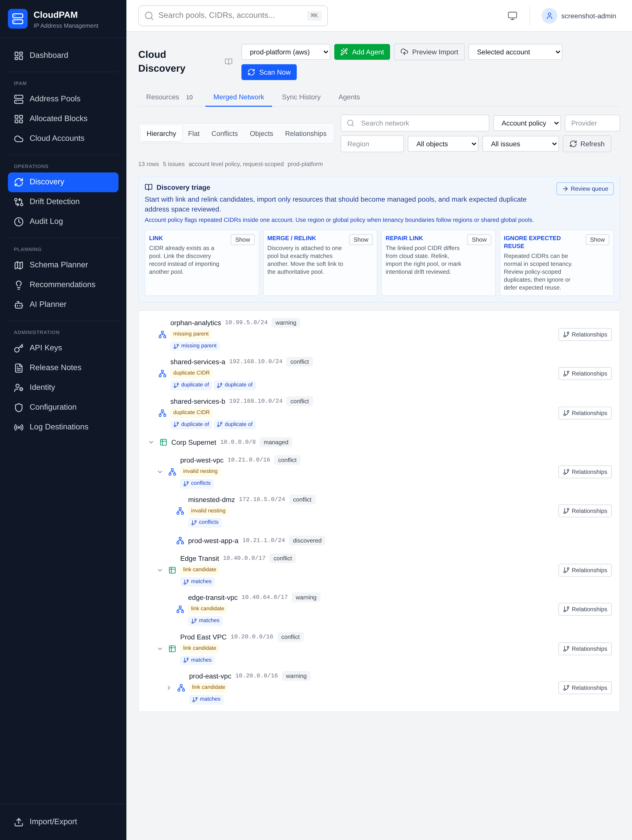Viewport: 632px width, 840px height.
Task: Switch to the Agents tab
Action: coord(349,97)
